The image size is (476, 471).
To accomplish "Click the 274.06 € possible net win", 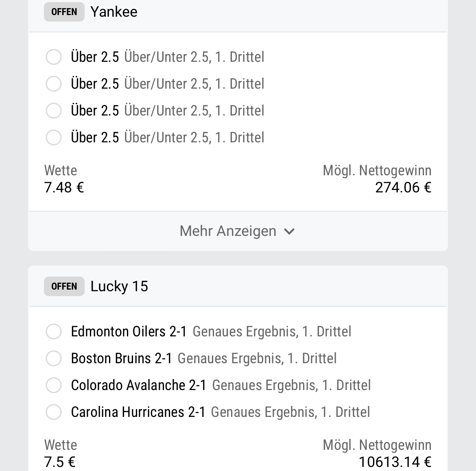I will click(403, 188).
